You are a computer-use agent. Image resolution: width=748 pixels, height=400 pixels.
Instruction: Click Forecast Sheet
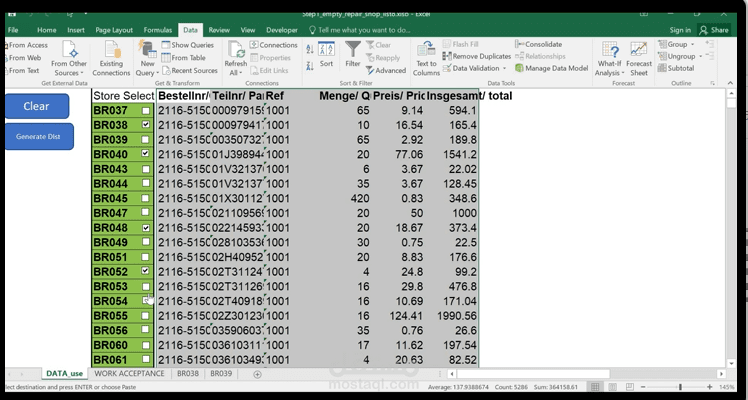coord(639,59)
